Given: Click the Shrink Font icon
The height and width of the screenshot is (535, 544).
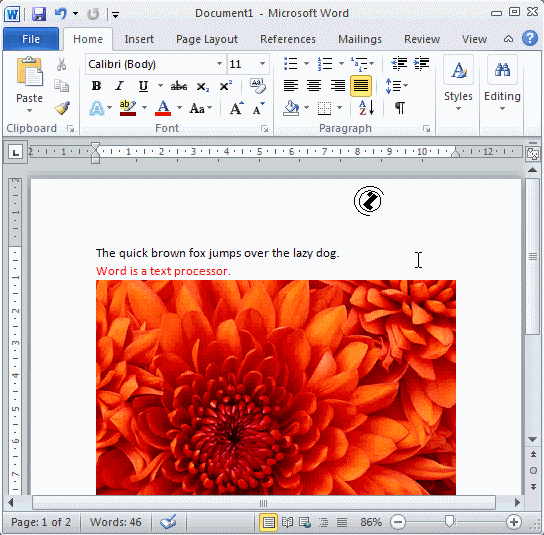Looking at the screenshot, I should point(258,109).
